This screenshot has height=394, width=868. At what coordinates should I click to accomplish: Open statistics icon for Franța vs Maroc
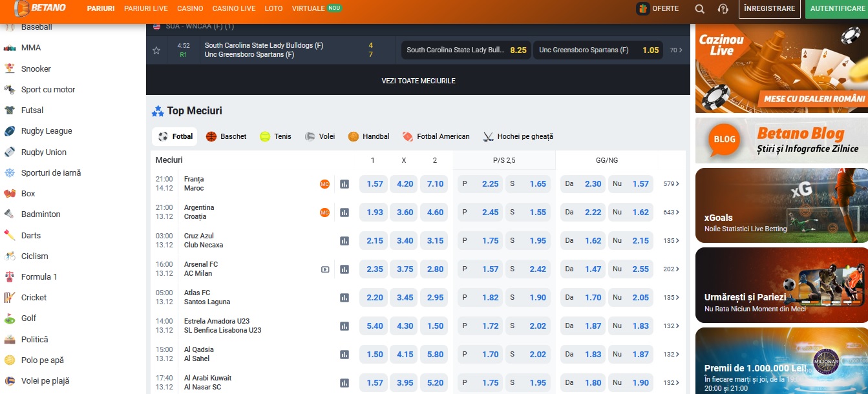344,184
